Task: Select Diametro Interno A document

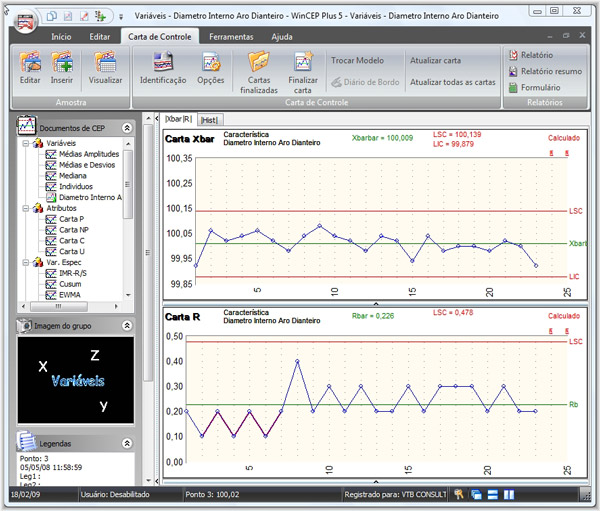Action: [90, 198]
